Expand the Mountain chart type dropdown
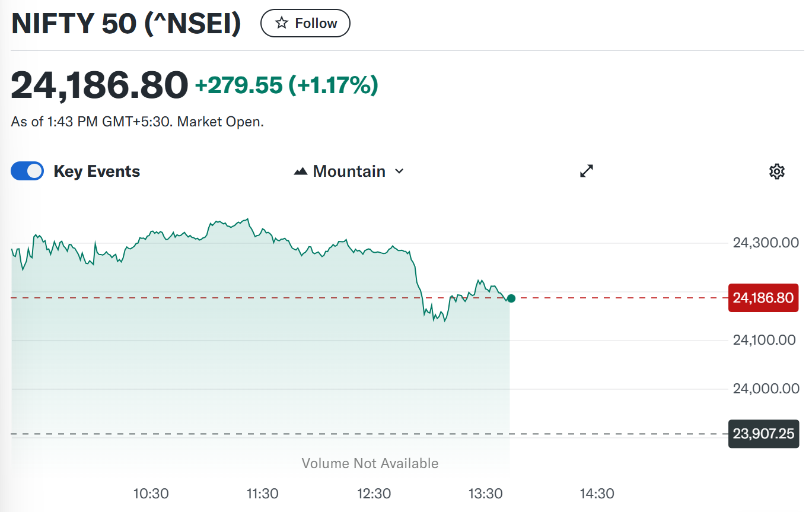Viewport: 812px width, 512px height. click(349, 171)
